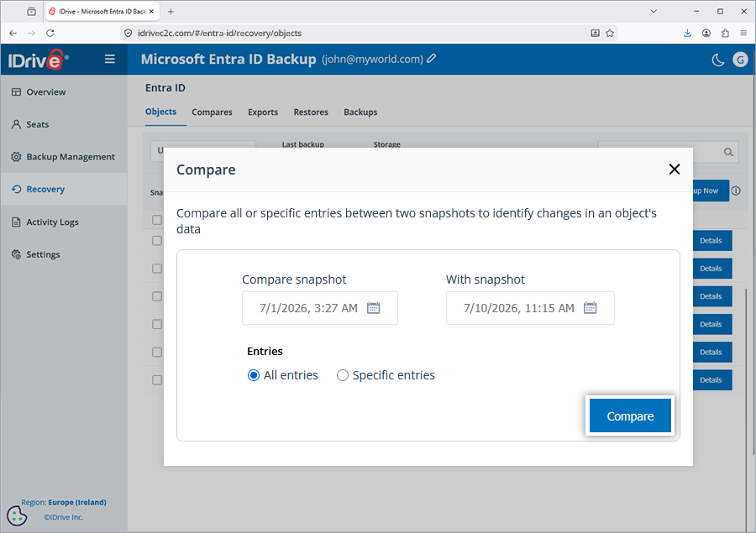Image resolution: width=756 pixels, height=533 pixels.
Task: Click the partially hidden Backup Now button
Action: [711, 191]
